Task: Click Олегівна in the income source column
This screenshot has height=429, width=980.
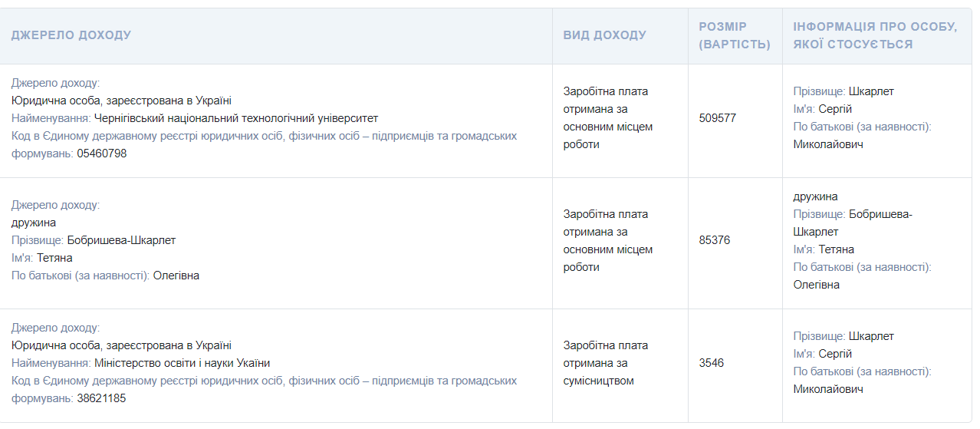Action: (x=176, y=276)
